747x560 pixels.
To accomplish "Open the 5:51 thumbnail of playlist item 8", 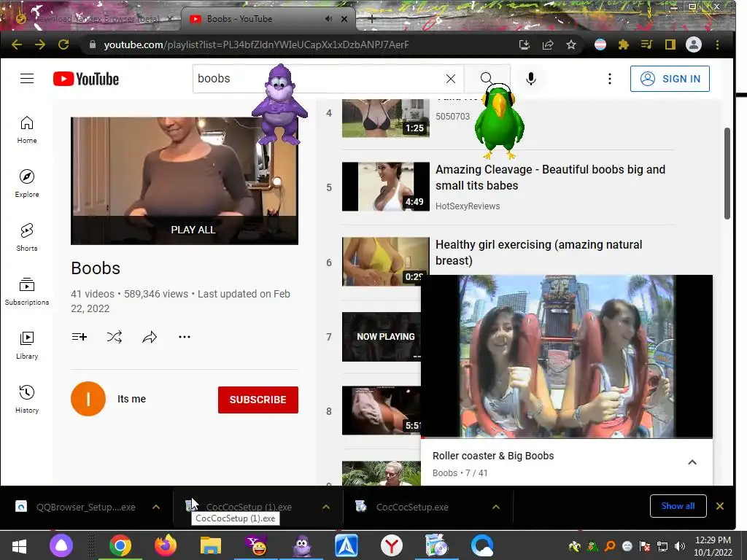I will (382, 411).
